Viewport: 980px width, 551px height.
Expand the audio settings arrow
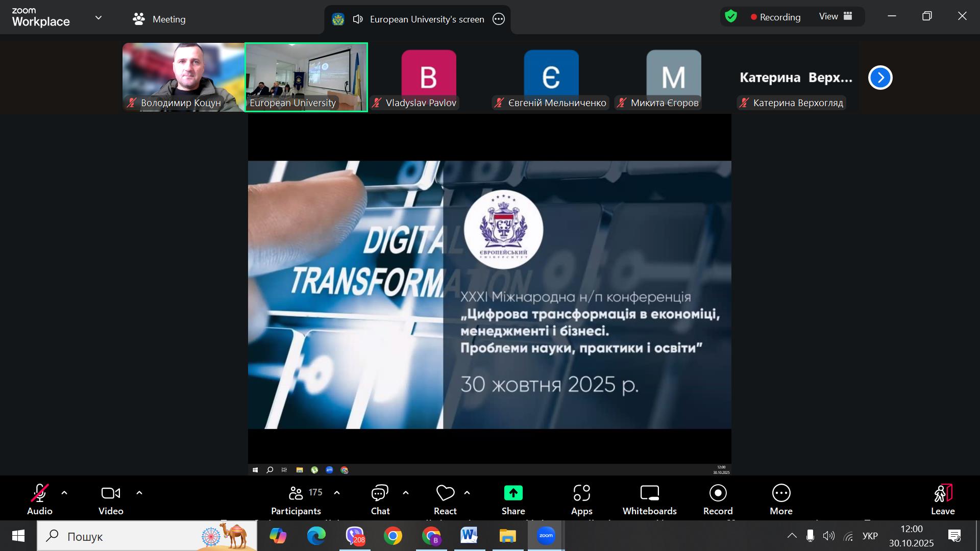pyautogui.click(x=64, y=493)
